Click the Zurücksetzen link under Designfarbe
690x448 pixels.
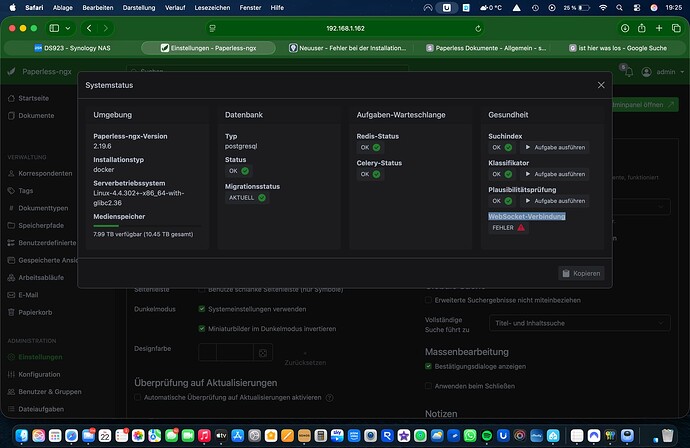[305, 363]
